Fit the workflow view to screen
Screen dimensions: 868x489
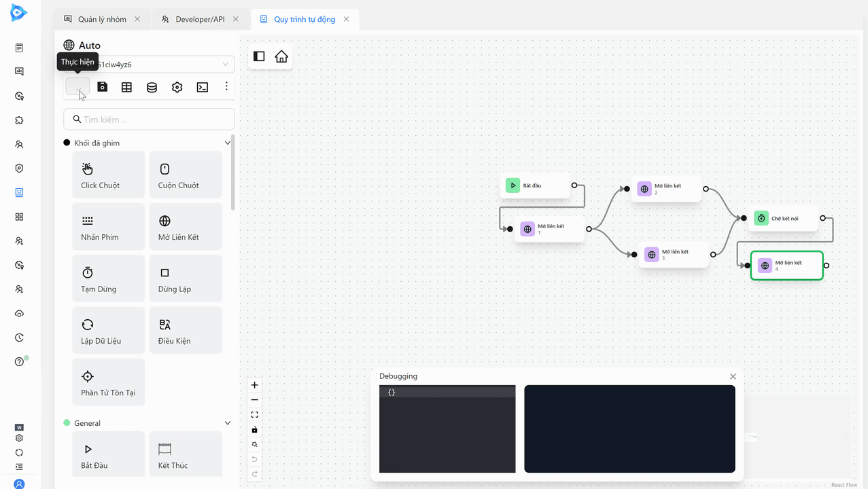click(x=255, y=415)
